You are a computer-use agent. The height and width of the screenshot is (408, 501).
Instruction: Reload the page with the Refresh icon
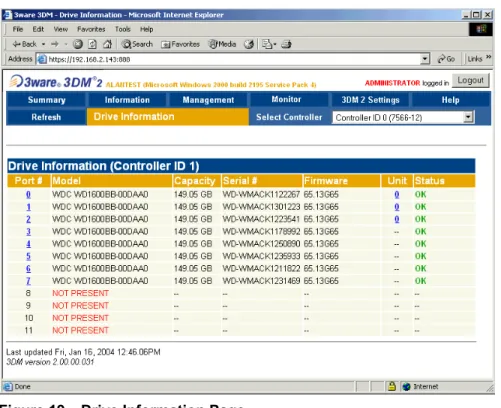(x=92, y=44)
